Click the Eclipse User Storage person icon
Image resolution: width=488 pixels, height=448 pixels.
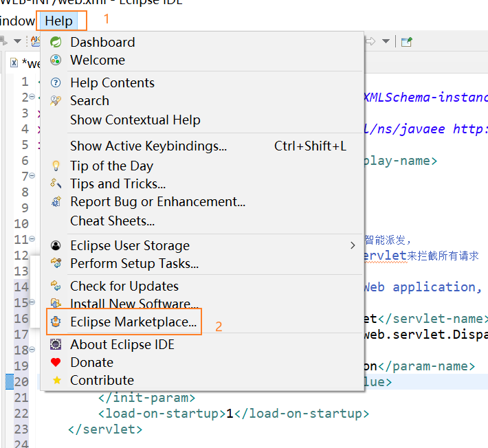56,245
